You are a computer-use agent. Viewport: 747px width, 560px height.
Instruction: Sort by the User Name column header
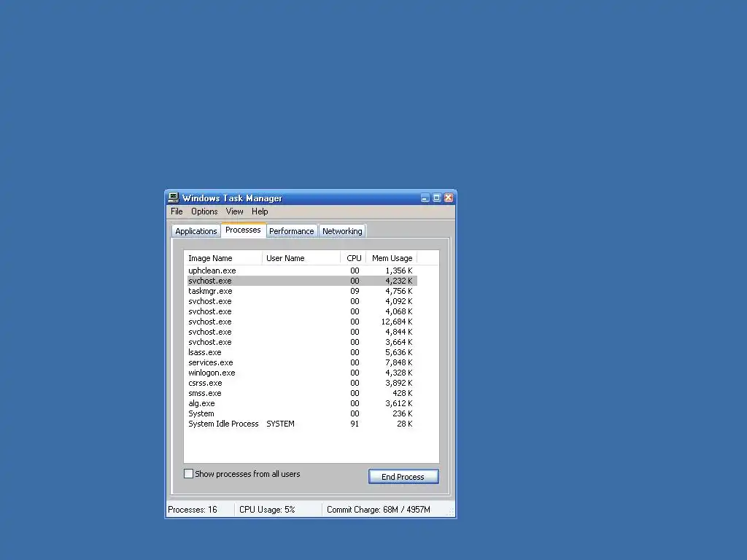coord(301,258)
